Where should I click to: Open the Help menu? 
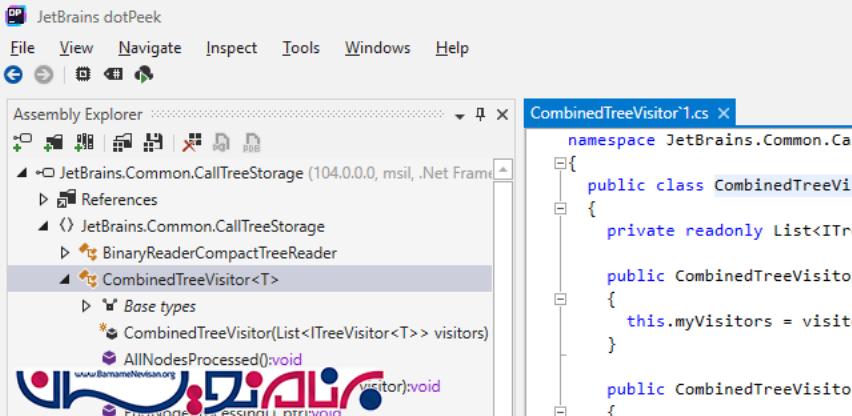click(x=452, y=48)
